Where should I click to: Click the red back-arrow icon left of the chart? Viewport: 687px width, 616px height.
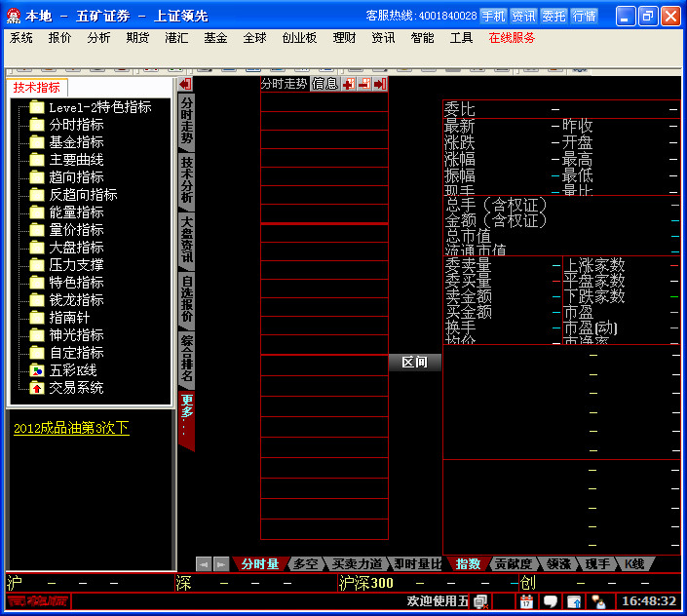tap(185, 84)
